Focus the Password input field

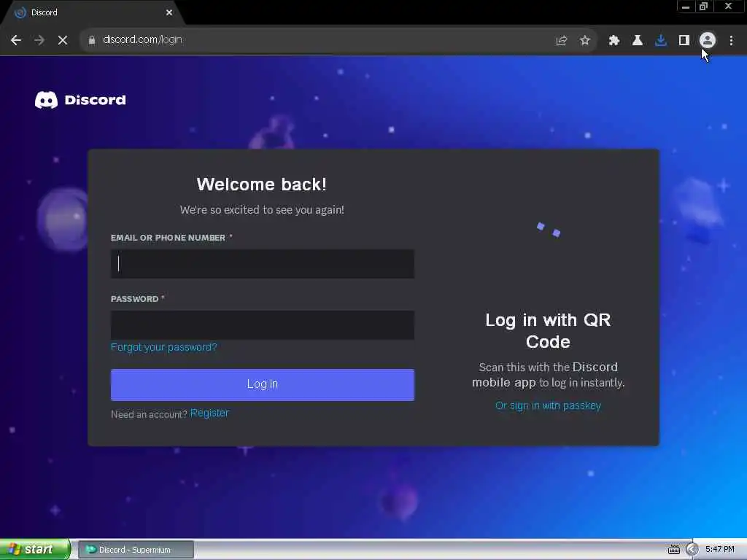263,325
